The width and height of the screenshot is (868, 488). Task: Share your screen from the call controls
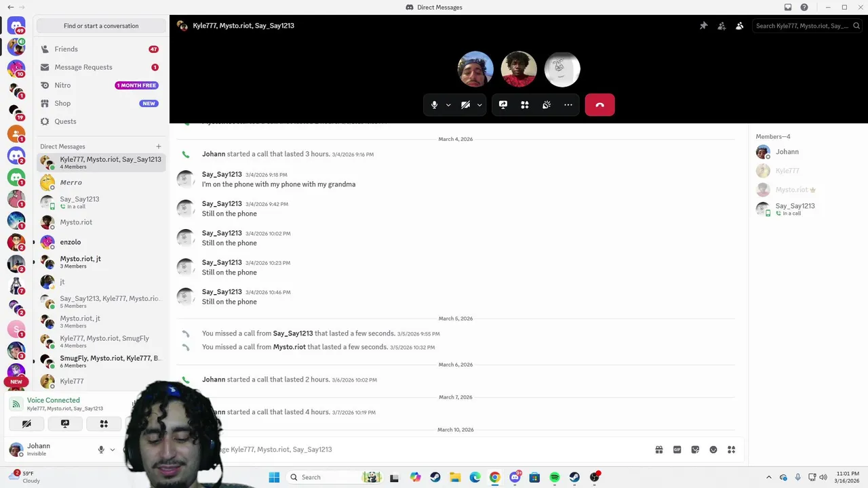503,105
